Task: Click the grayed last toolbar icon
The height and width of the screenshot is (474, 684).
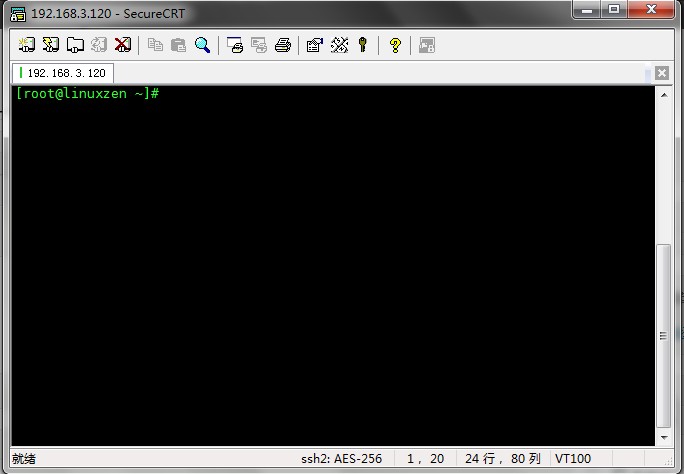Action: (427, 45)
